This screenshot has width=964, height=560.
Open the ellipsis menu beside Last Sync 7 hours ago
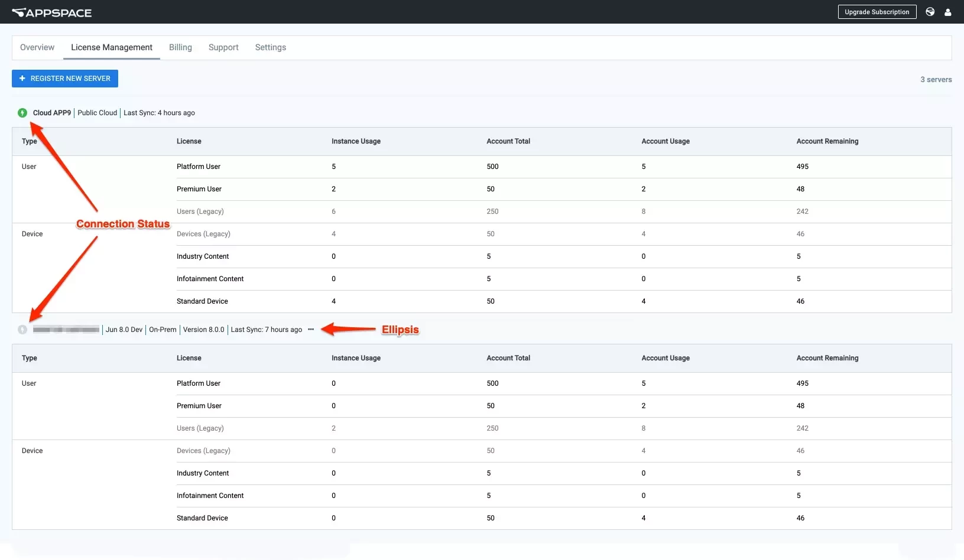[x=311, y=330]
